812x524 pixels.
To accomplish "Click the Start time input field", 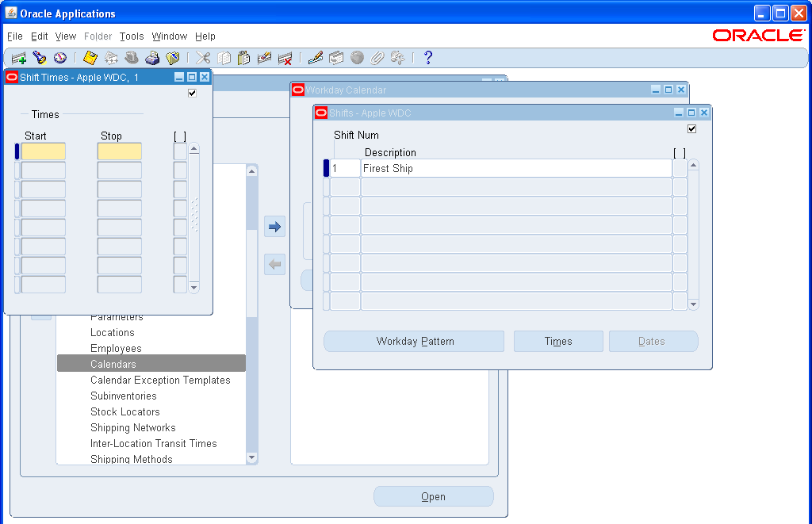I will (x=44, y=151).
